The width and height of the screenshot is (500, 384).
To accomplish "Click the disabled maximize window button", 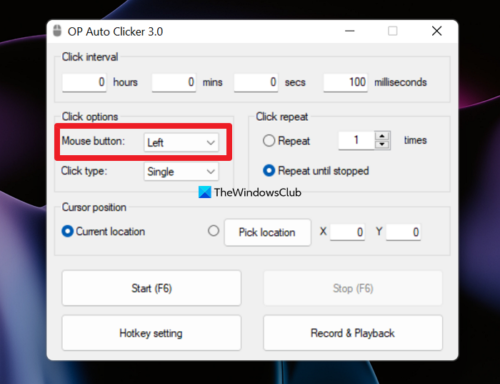I will tap(393, 31).
